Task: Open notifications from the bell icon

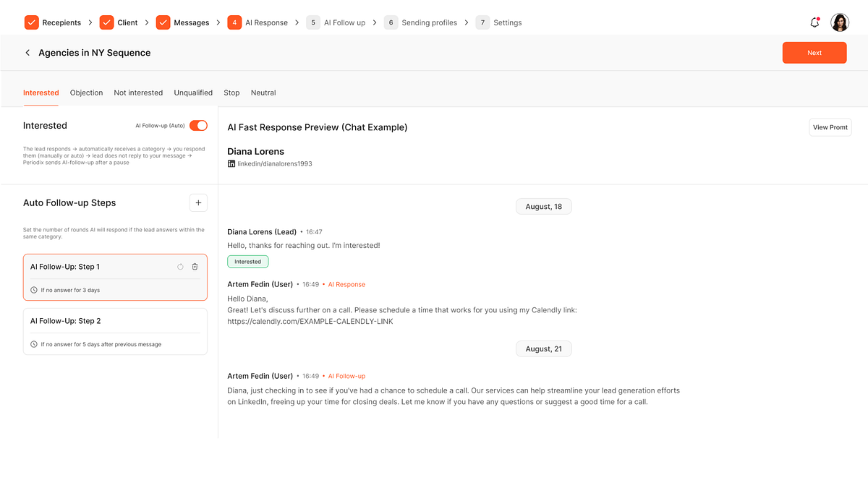Action: point(814,22)
